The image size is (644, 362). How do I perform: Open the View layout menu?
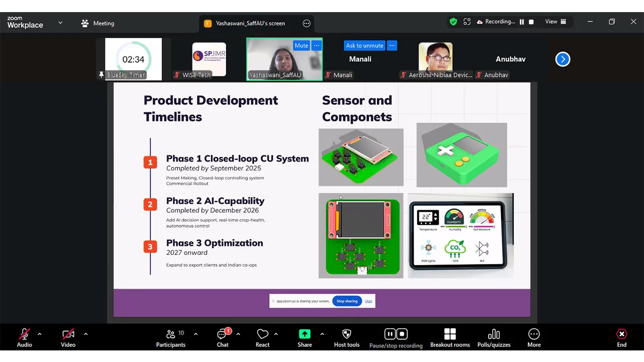(x=556, y=22)
